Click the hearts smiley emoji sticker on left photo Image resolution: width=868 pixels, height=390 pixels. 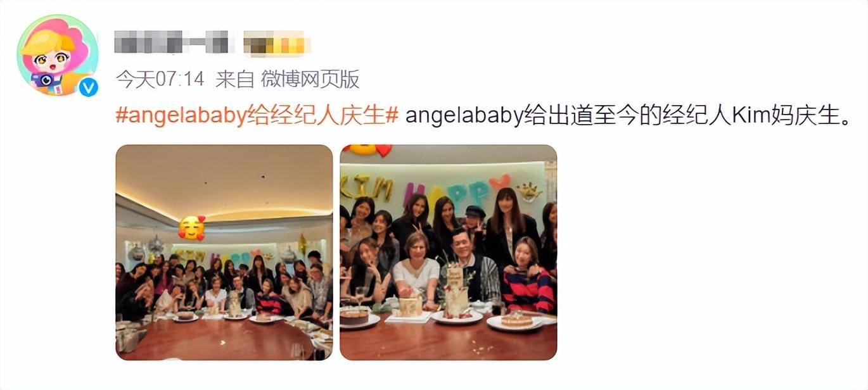coord(191,228)
